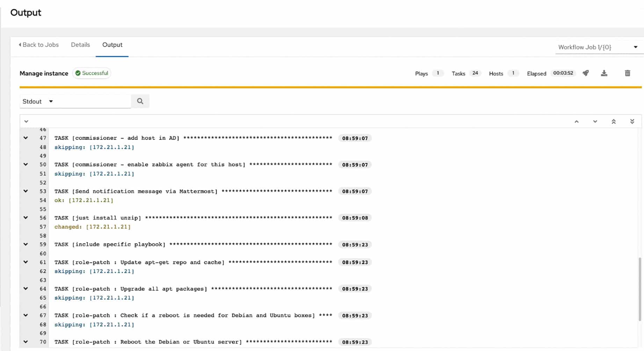Image resolution: width=644 pixels, height=351 pixels.
Task: Click the Successful status badge
Action: 92,73
